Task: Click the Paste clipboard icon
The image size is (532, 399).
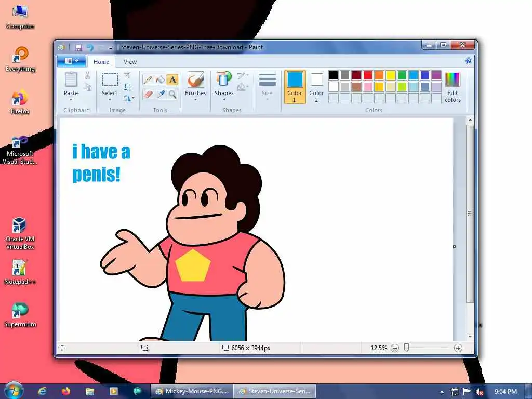Action: tap(71, 79)
